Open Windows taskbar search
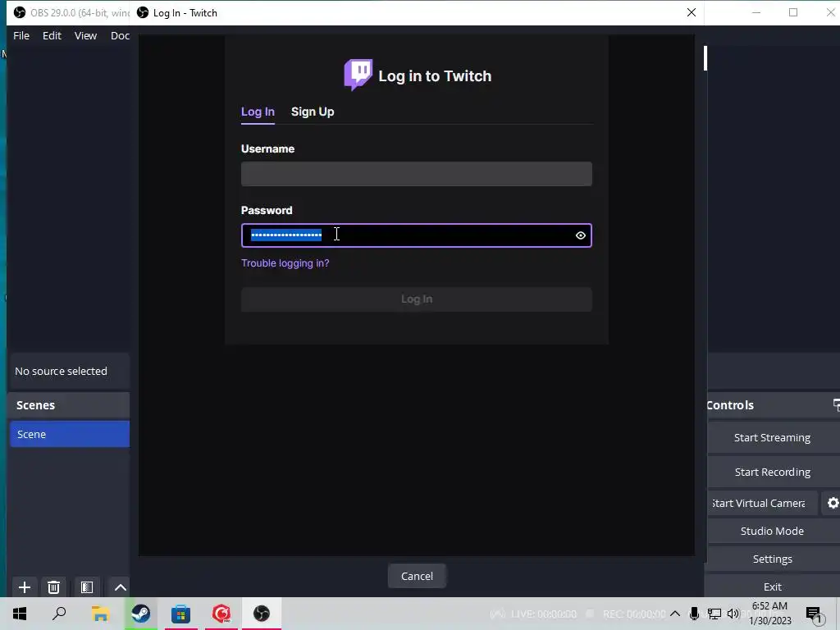The image size is (840, 630). coord(59,614)
